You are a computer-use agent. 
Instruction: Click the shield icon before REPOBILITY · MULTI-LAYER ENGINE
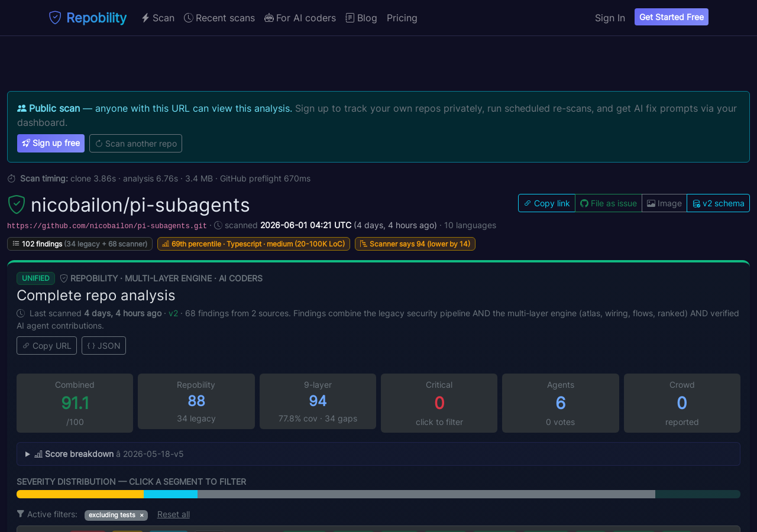coord(64,278)
